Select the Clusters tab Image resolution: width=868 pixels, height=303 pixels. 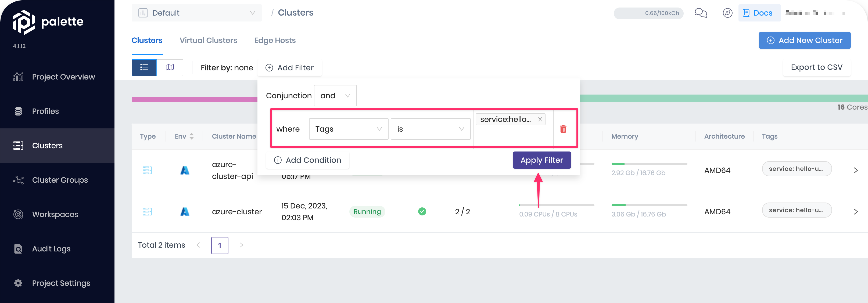[147, 40]
